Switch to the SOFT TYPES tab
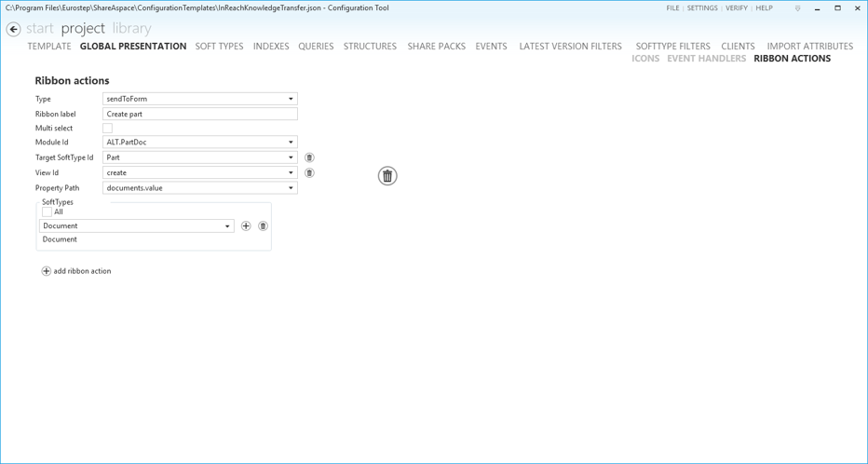868x464 pixels. [x=219, y=46]
